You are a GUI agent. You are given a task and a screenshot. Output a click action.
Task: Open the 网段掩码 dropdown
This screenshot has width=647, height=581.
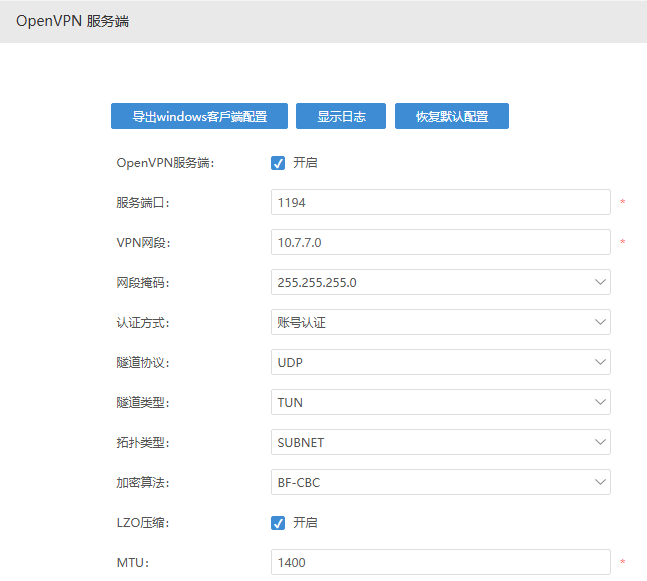tap(440, 282)
